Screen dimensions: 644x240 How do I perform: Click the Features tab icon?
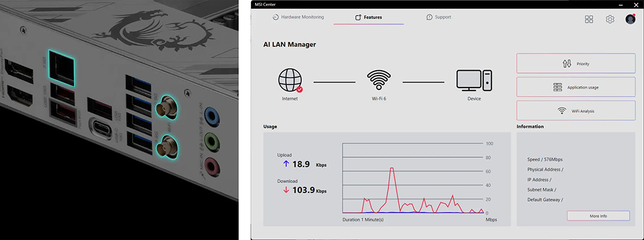[358, 17]
